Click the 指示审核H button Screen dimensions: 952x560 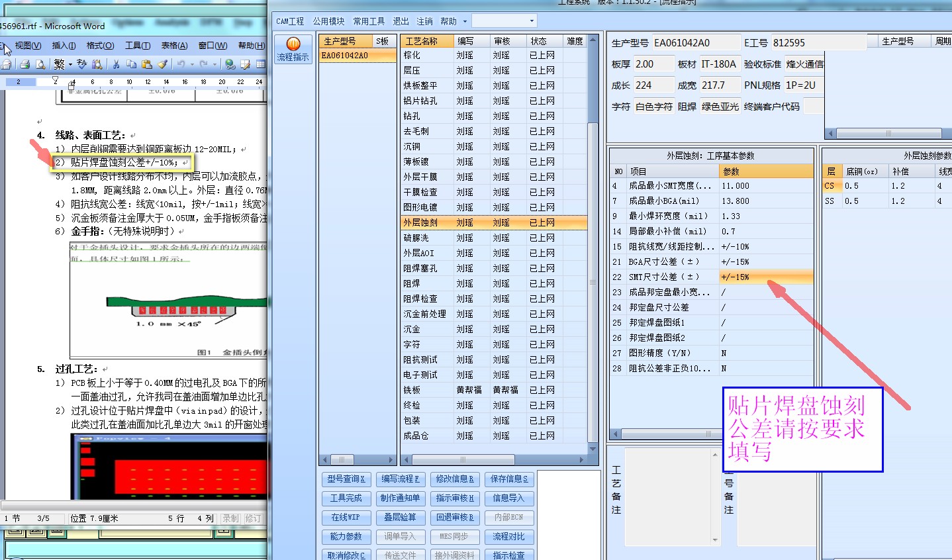click(454, 498)
